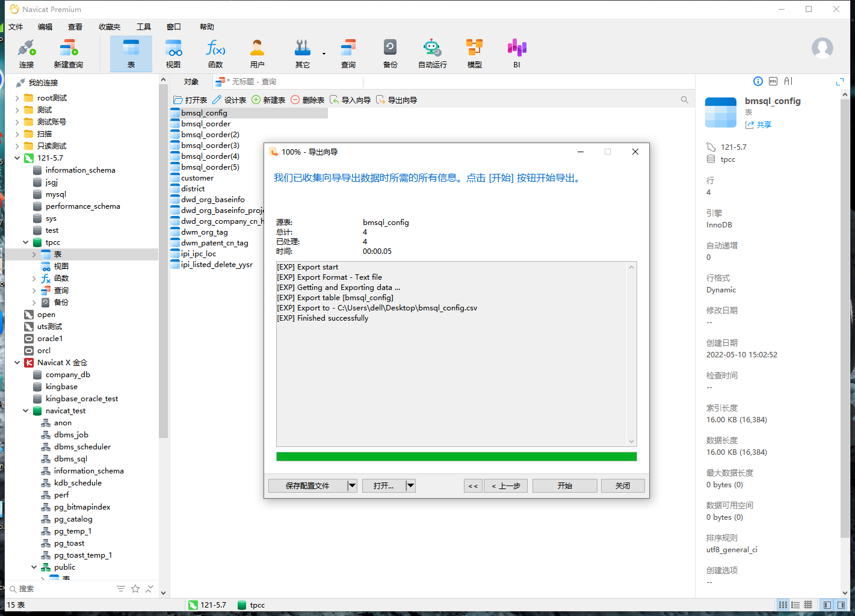The image size is (855, 616).
Task: Click the 其它 (Others) toolbar icon
Action: (303, 54)
